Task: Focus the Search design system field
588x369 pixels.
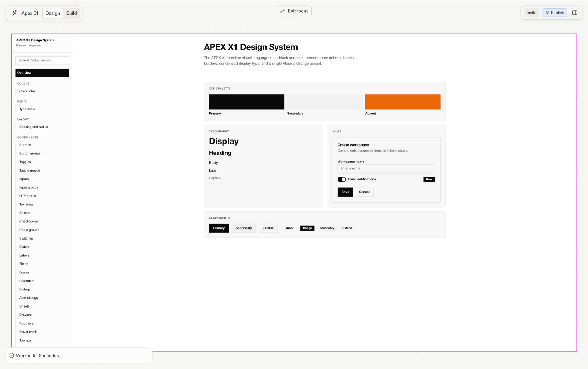Action: [42, 60]
